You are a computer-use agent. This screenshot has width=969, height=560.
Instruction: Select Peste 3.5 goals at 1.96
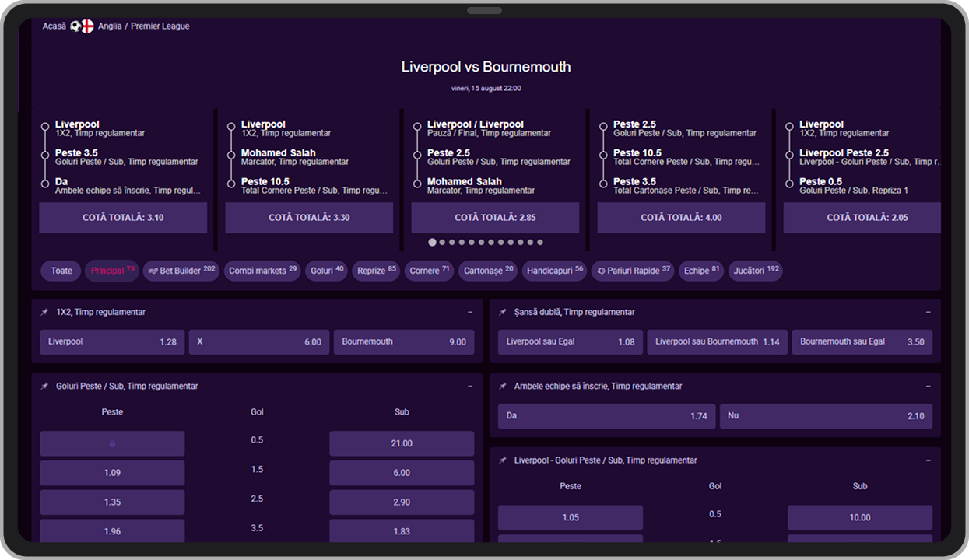coord(112,531)
